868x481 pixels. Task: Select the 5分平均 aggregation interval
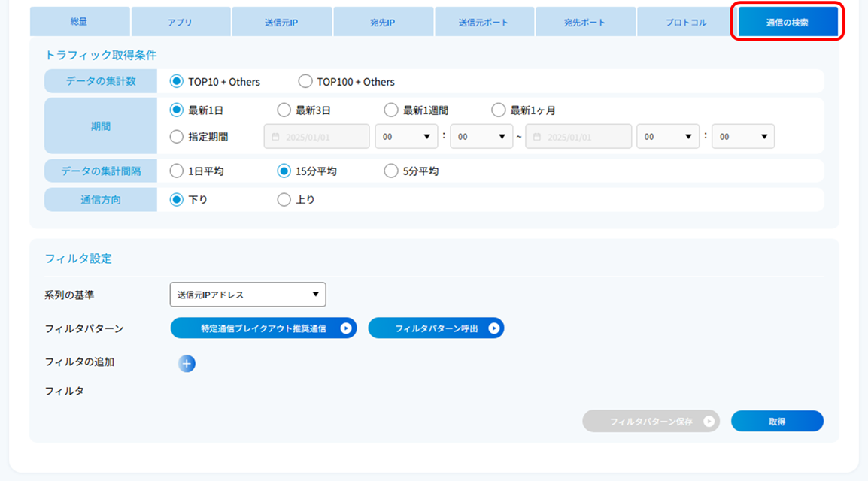click(391, 171)
